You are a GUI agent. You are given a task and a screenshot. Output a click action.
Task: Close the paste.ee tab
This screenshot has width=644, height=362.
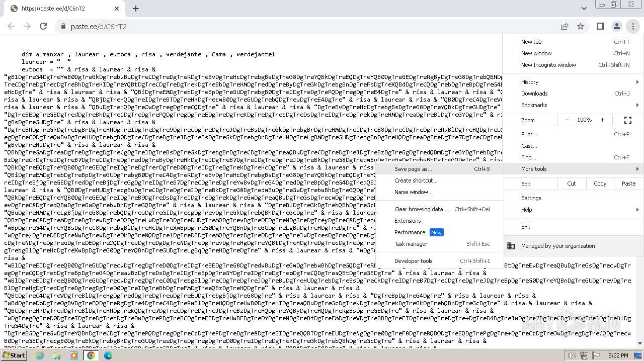pos(117,9)
